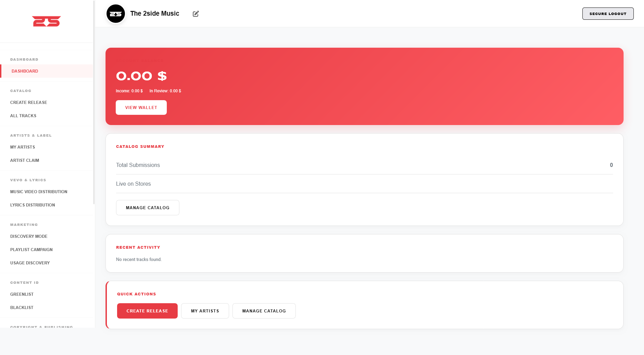
Task: Open the Blacklist page
Action: [x=22, y=307]
